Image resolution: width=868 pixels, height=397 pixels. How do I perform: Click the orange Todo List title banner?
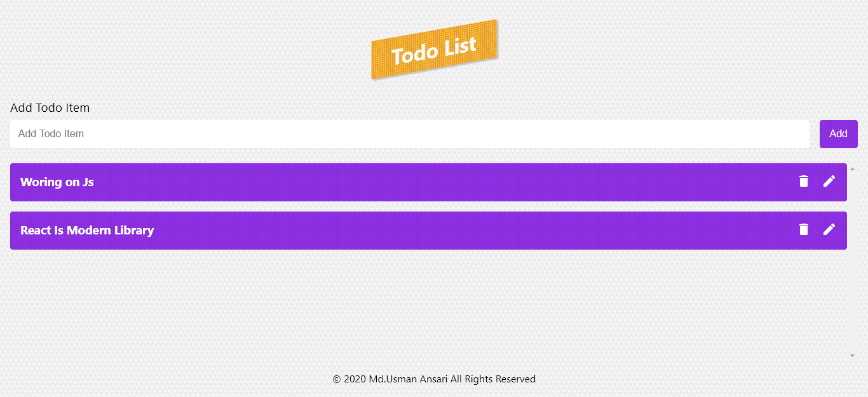(435, 50)
